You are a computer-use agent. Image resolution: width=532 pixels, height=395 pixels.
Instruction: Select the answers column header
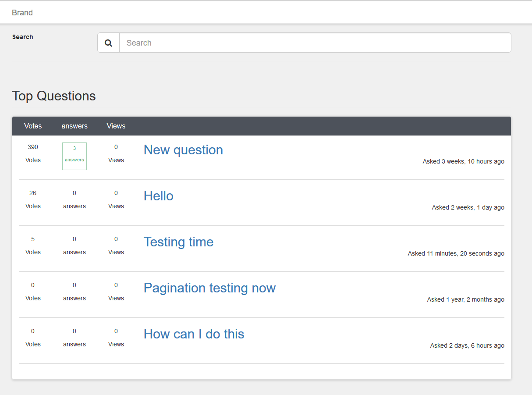[74, 126]
